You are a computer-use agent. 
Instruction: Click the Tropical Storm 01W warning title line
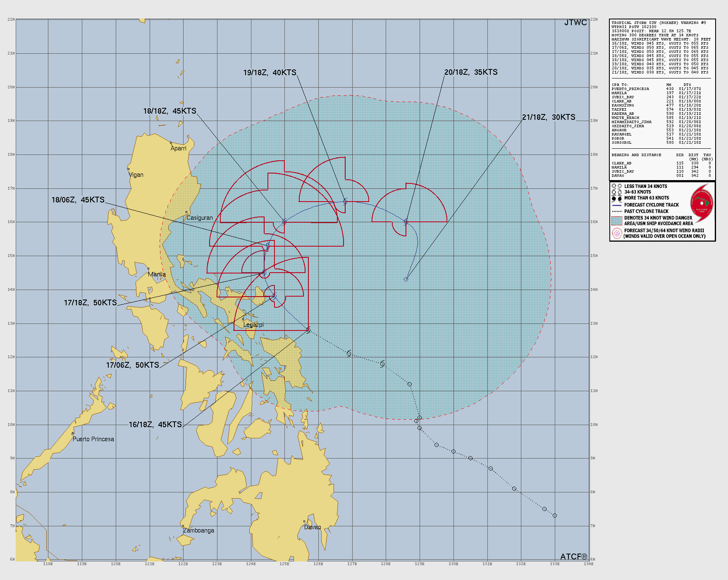659,23
